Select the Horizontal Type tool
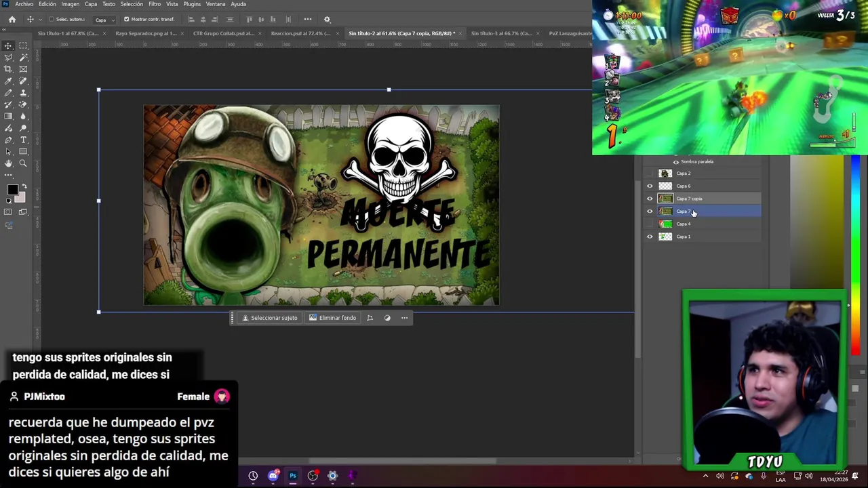The width and height of the screenshot is (868, 488). 23,140
